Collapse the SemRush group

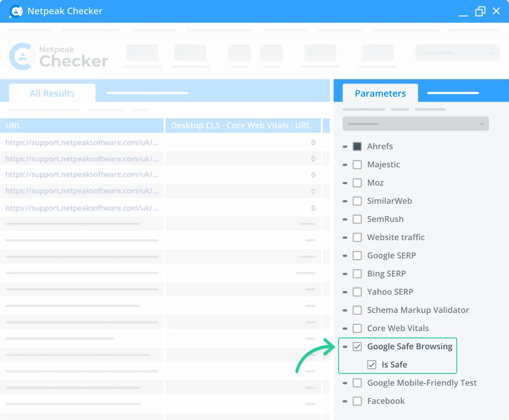click(x=345, y=219)
